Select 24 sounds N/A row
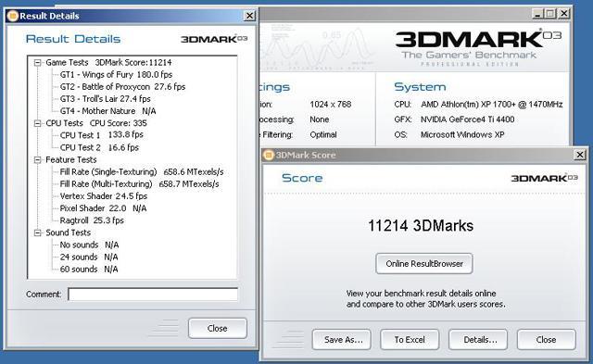The width and height of the screenshot is (593, 364). click(x=89, y=257)
